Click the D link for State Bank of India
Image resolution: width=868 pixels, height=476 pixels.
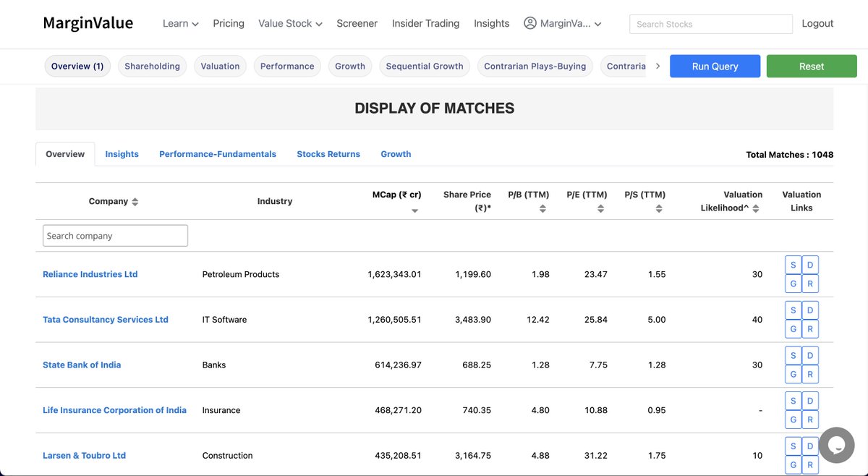point(810,355)
